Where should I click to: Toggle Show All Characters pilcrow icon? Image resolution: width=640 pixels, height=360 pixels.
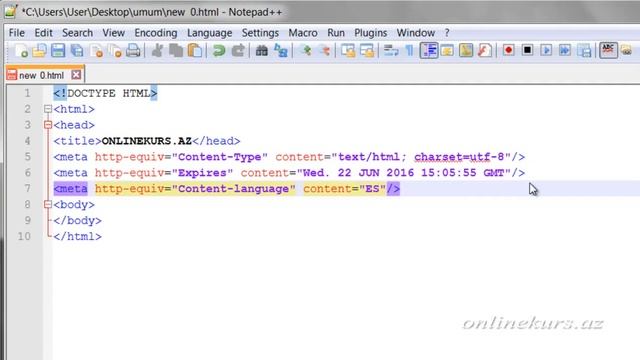[409, 51]
